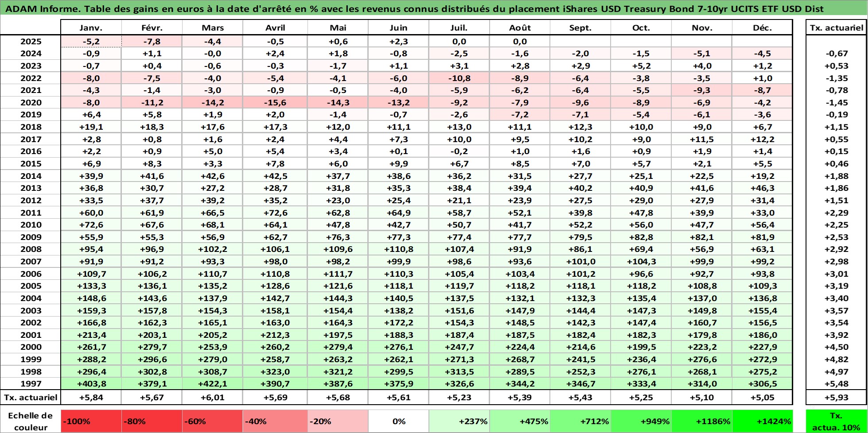Viewport: 868px width, 433px height.
Task: Select the +475% green scale swatch
Action: click(520, 421)
